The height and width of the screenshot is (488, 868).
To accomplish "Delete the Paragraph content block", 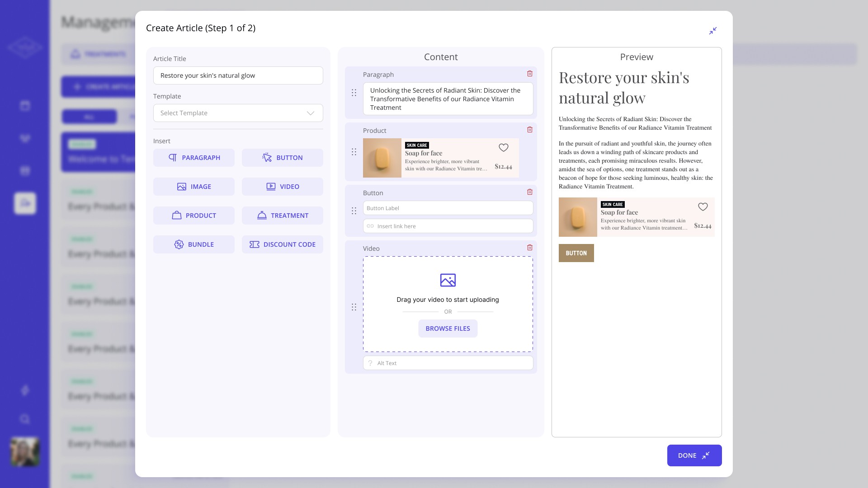I will 530,74.
